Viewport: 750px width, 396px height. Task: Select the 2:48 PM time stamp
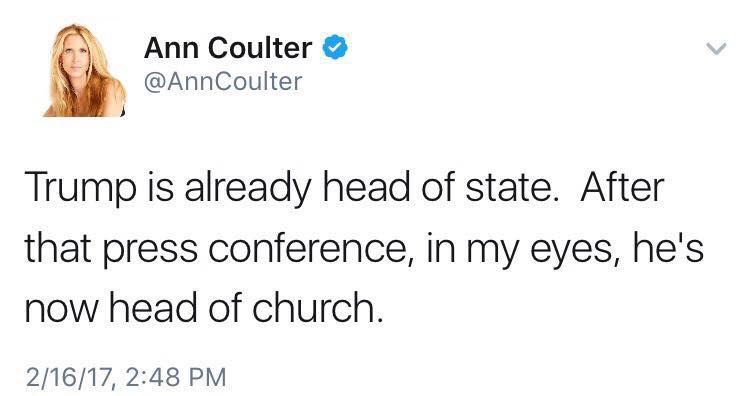point(176,377)
